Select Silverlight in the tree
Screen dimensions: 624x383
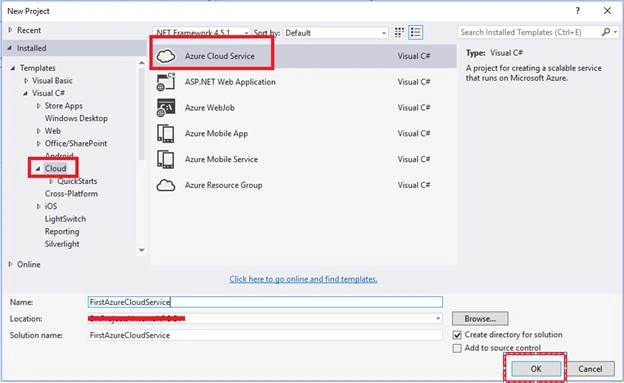tap(62, 244)
